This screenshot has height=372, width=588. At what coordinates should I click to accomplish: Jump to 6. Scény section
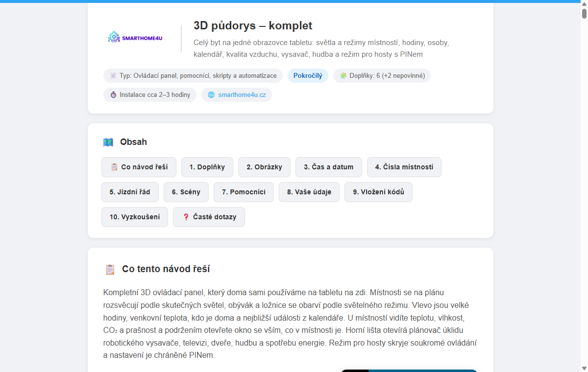pos(186,192)
